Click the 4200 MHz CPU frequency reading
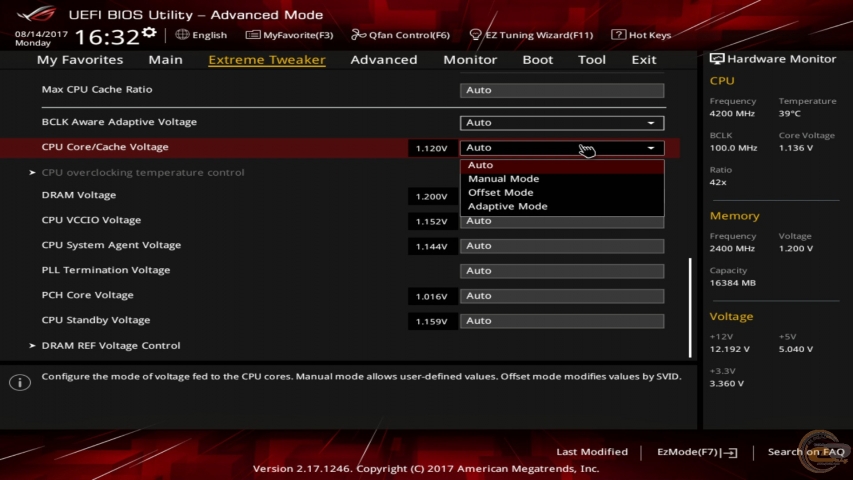853x480 pixels. pyautogui.click(x=732, y=114)
